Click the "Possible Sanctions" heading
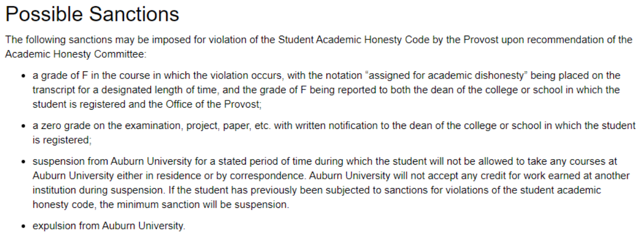 click(92, 15)
